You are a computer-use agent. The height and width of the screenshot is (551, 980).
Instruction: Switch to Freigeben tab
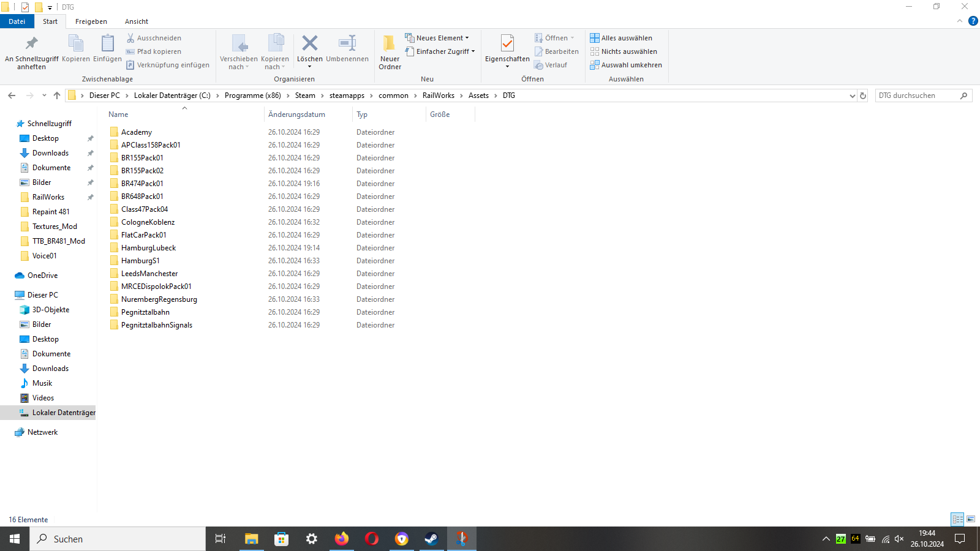point(91,21)
